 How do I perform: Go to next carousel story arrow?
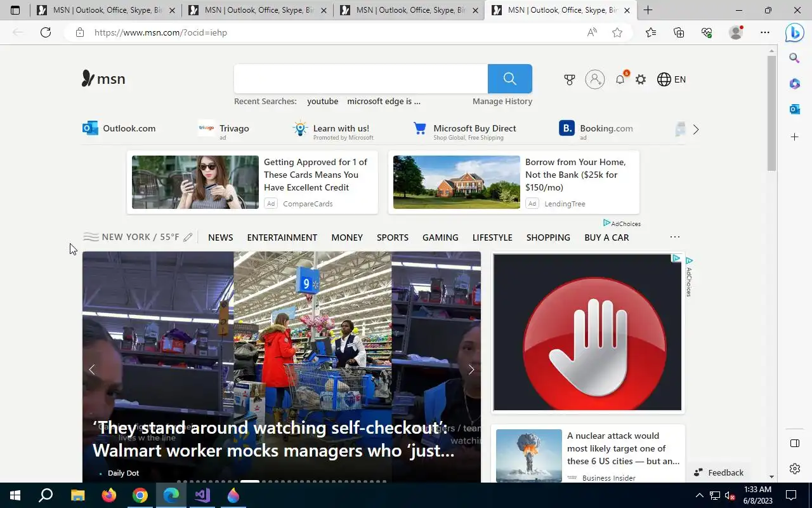(x=471, y=370)
